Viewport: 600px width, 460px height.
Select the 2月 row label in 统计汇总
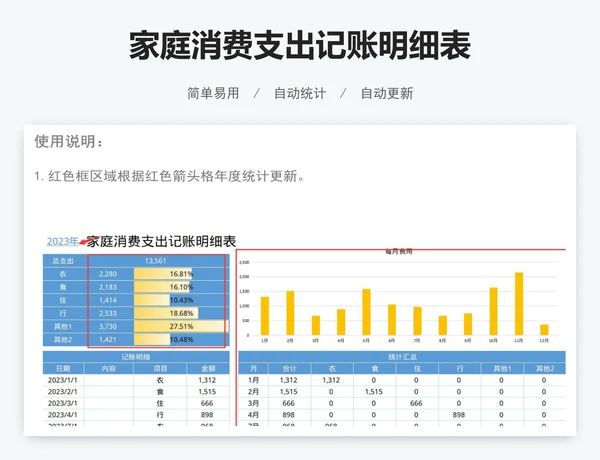tap(253, 391)
